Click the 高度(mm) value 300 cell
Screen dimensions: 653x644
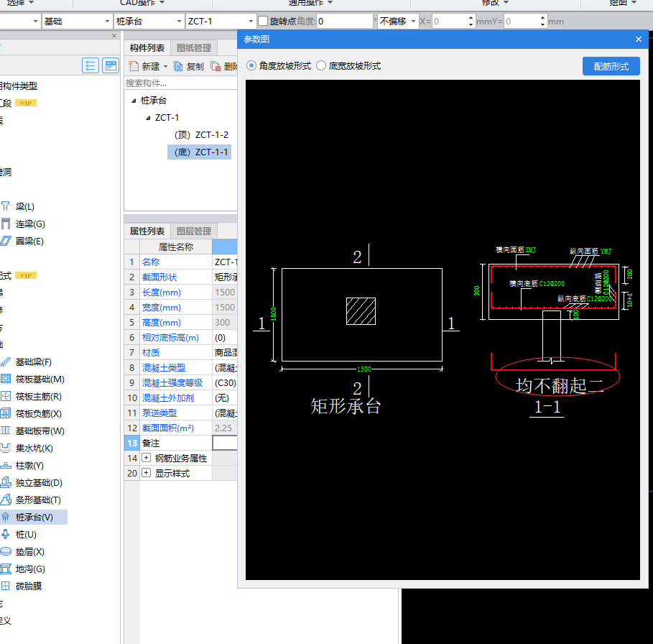(225, 323)
